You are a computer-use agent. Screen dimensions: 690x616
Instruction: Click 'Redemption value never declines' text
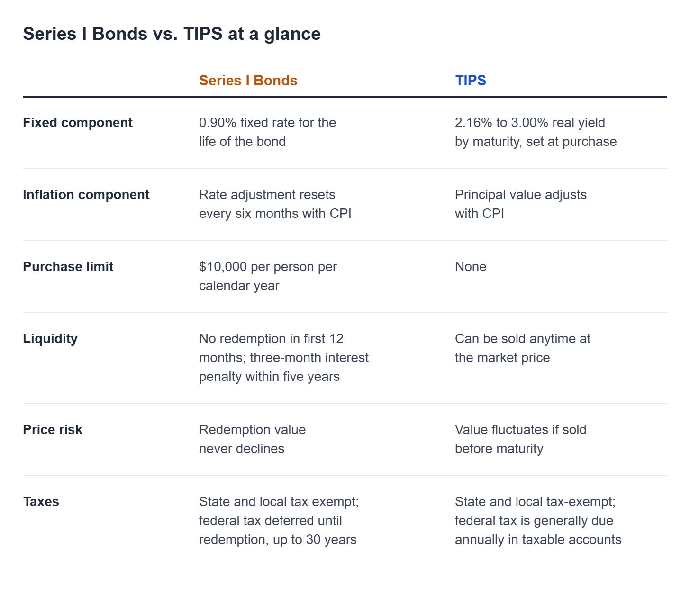[252, 439]
